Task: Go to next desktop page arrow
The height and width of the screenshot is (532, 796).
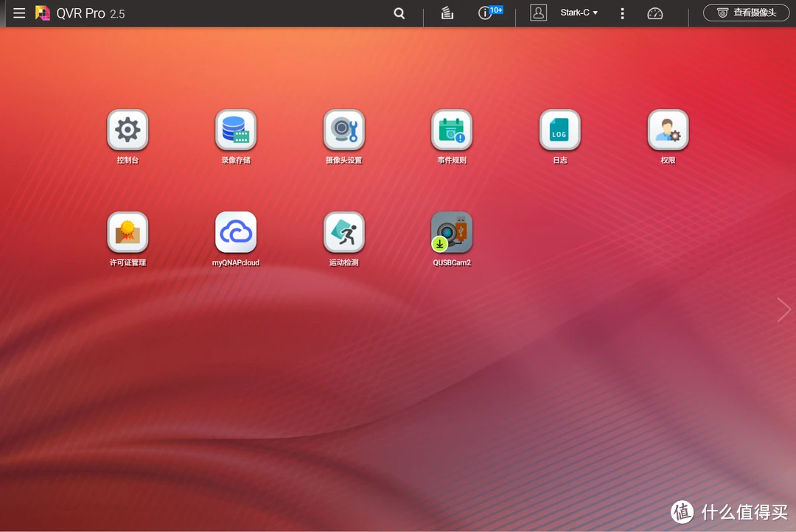Action: point(783,309)
